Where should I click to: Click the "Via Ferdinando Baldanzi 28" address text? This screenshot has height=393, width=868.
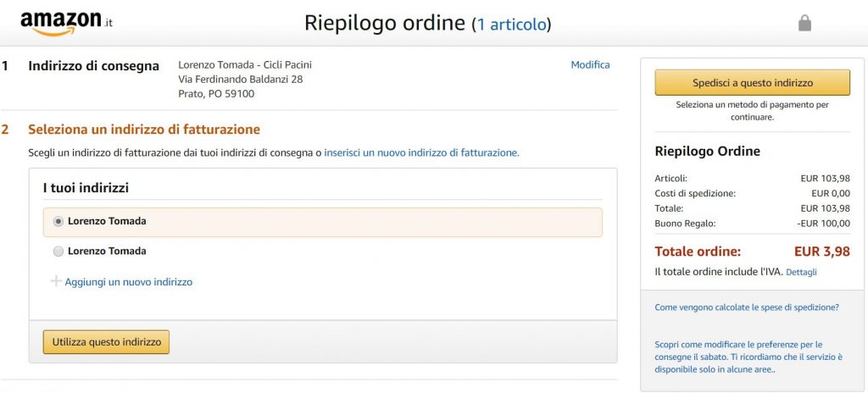pyautogui.click(x=240, y=80)
